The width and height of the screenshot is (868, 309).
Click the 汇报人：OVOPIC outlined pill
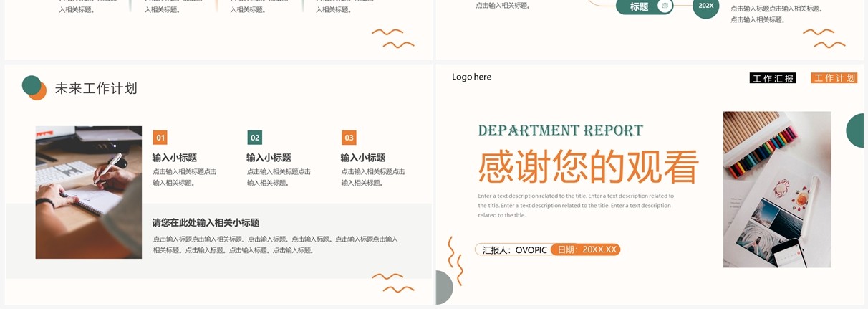513,249
